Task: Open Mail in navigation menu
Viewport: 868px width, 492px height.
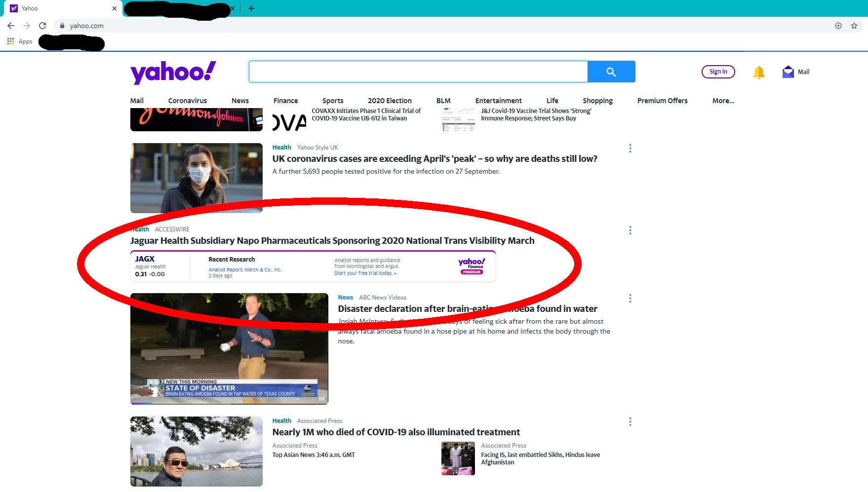Action: (x=137, y=101)
